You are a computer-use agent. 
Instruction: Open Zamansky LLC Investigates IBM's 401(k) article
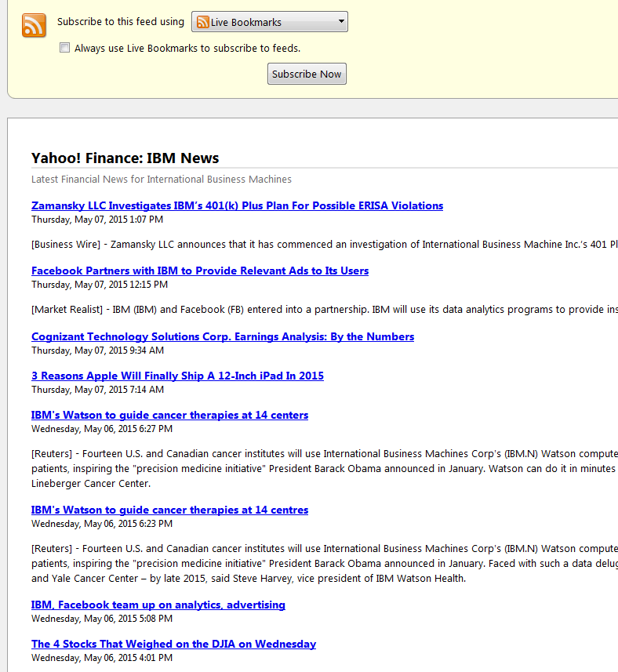[x=237, y=205]
